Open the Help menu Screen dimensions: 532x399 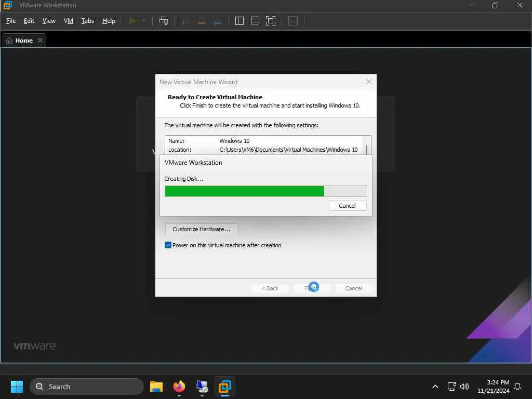coord(109,21)
